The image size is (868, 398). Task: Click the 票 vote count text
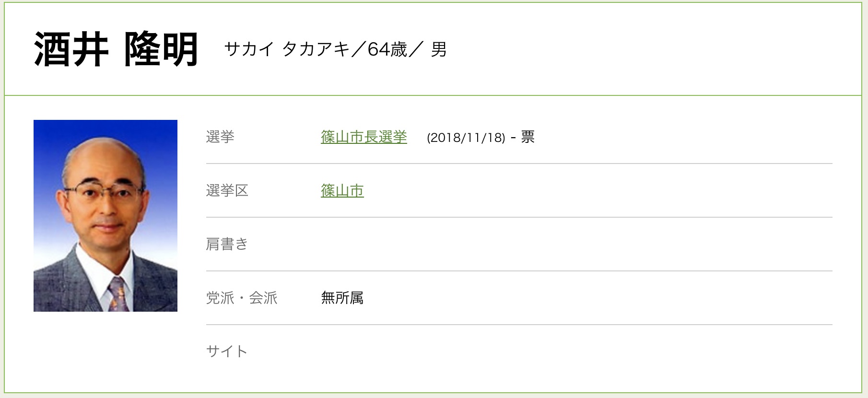click(528, 137)
